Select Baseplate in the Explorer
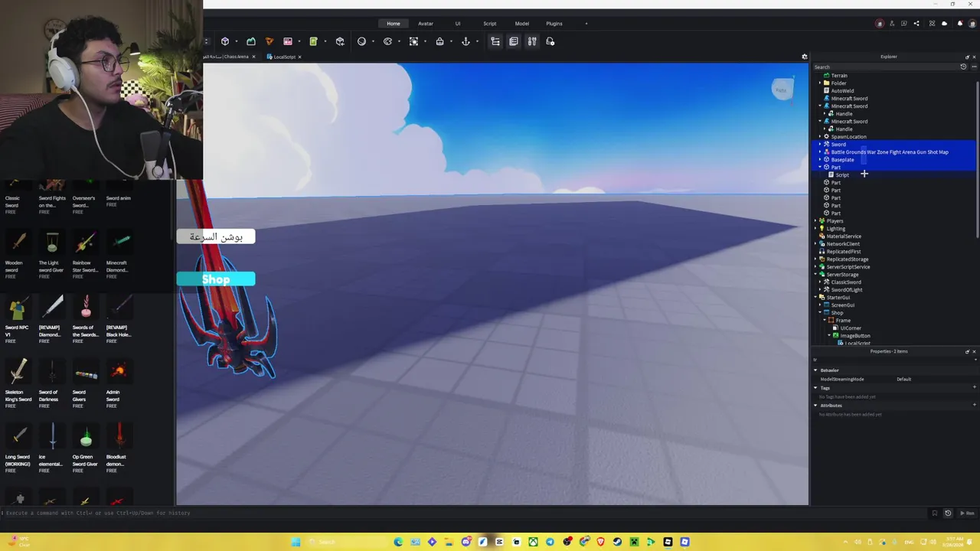The image size is (980, 551). 842,160
